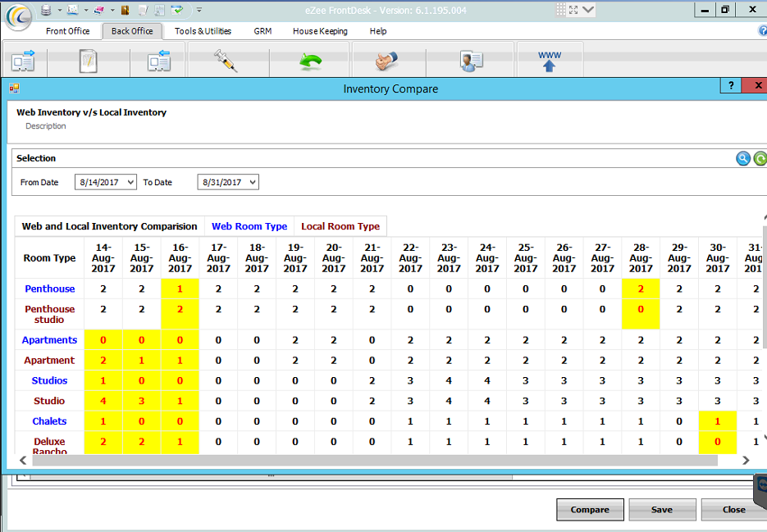Image resolution: width=767 pixels, height=532 pixels.
Task: Click the Penthouse row header
Action: 50,289
